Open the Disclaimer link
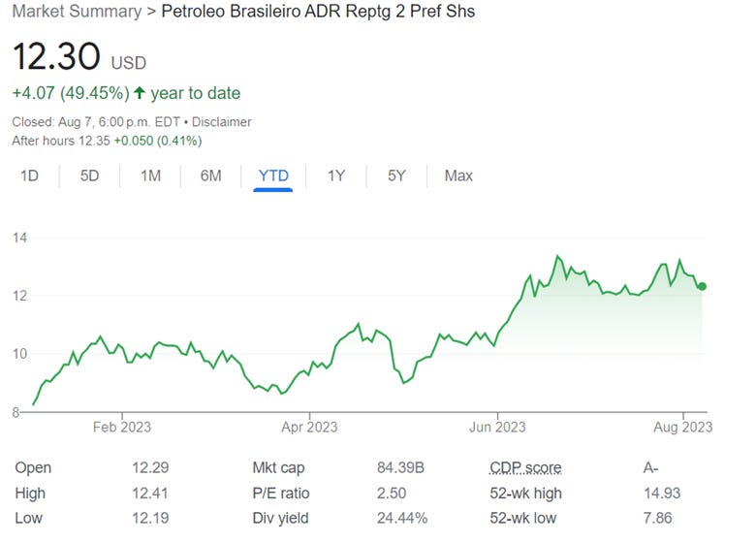The height and width of the screenshot is (542, 756). 222,121
